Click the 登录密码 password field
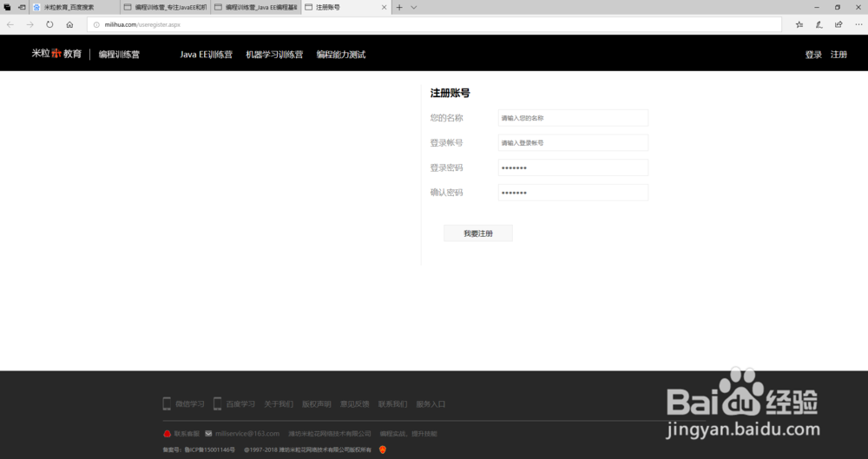 coord(573,167)
